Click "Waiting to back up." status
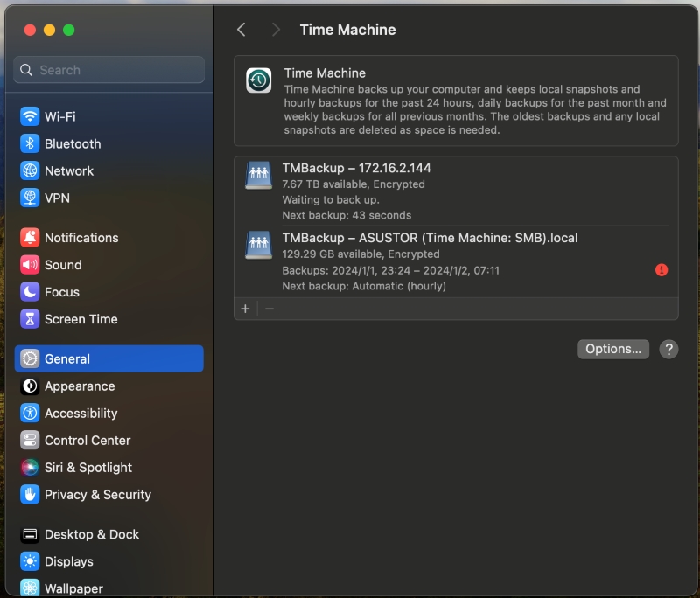The image size is (700, 598). click(331, 200)
